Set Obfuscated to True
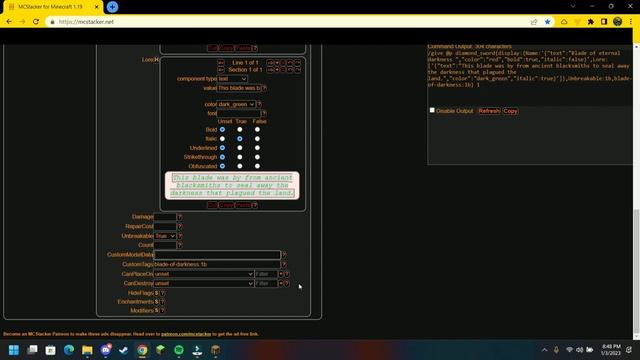This screenshot has height=360, width=640. (x=240, y=166)
